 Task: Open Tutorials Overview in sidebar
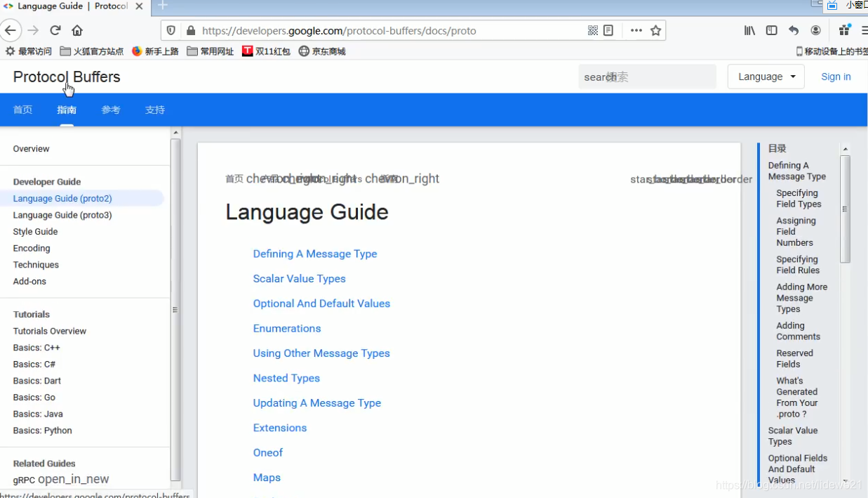(50, 331)
